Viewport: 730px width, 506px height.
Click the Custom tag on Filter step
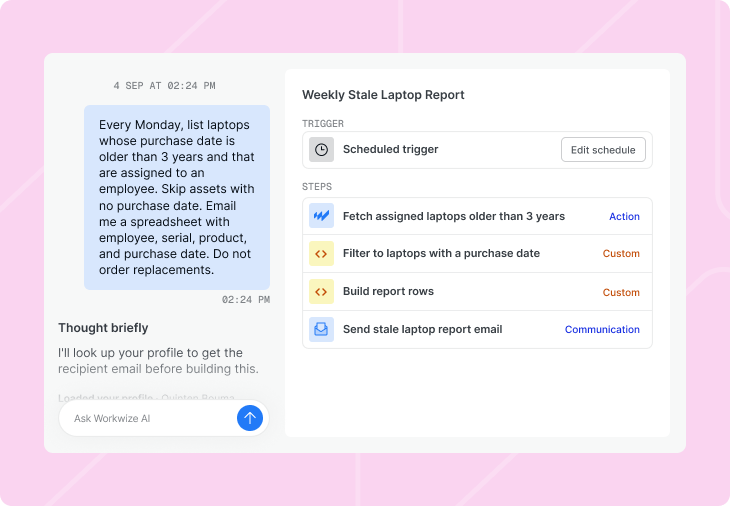pyautogui.click(x=621, y=254)
